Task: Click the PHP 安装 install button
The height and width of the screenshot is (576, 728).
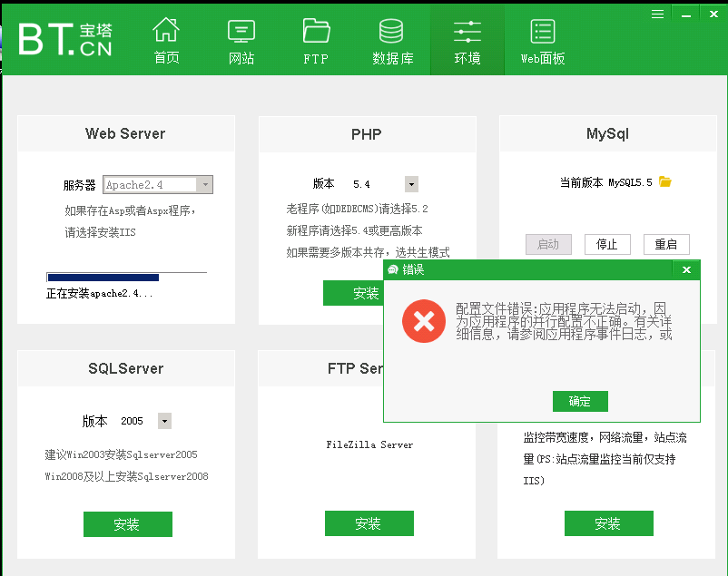Action: click(354, 293)
